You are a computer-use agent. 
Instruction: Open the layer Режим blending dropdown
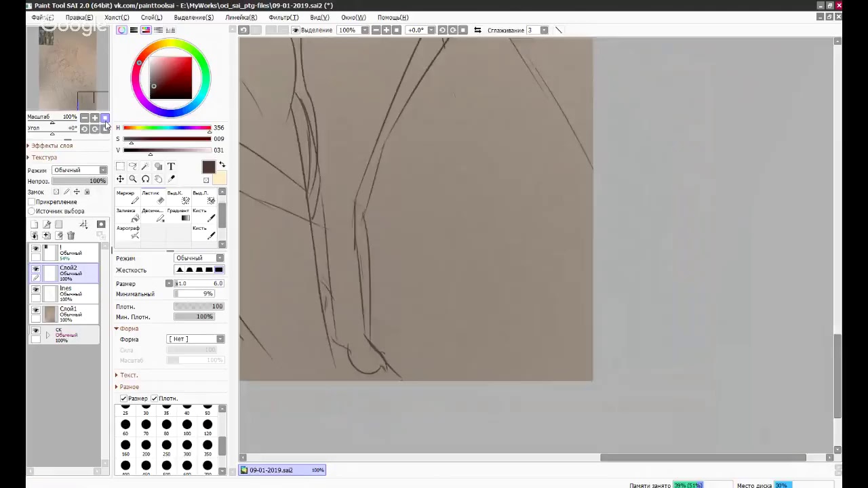tap(80, 170)
